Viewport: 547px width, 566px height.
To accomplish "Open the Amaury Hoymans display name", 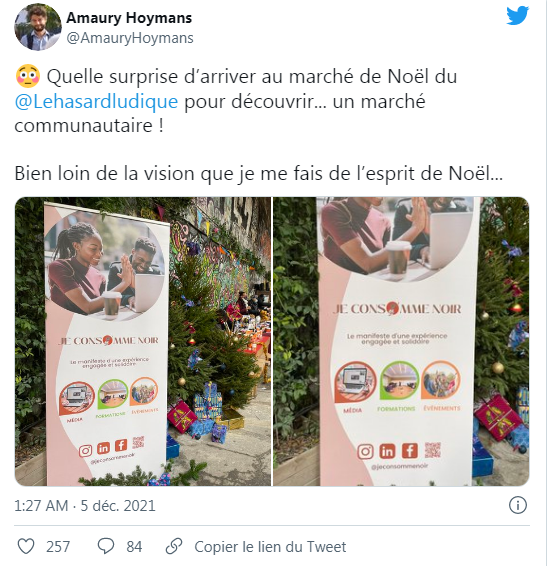I will [x=129, y=18].
